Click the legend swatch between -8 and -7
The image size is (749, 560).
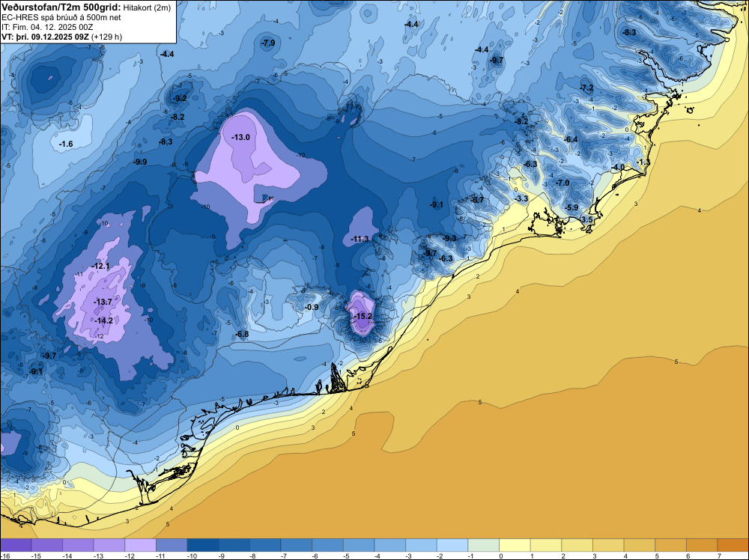266,545
